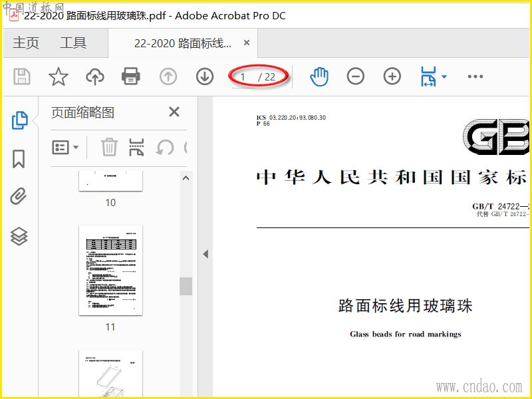532x399 pixels.
Task: Click the page number input field
Action: (243, 77)
